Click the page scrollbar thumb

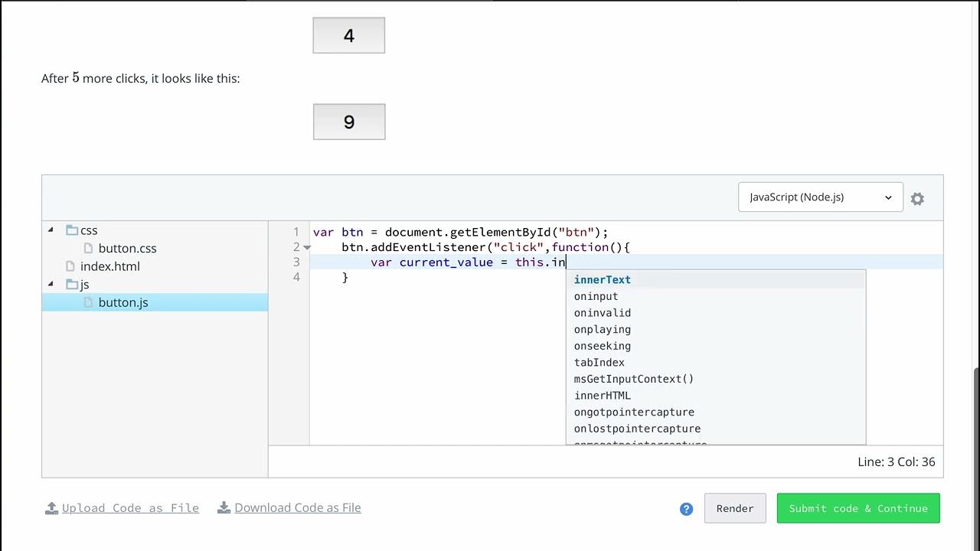[x=976, y=459]
